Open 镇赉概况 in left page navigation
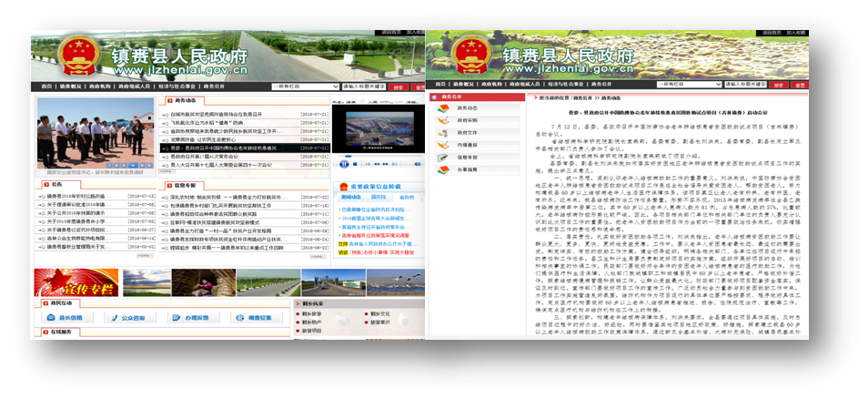Screen dimensions: 868x399 coord(70,87)
